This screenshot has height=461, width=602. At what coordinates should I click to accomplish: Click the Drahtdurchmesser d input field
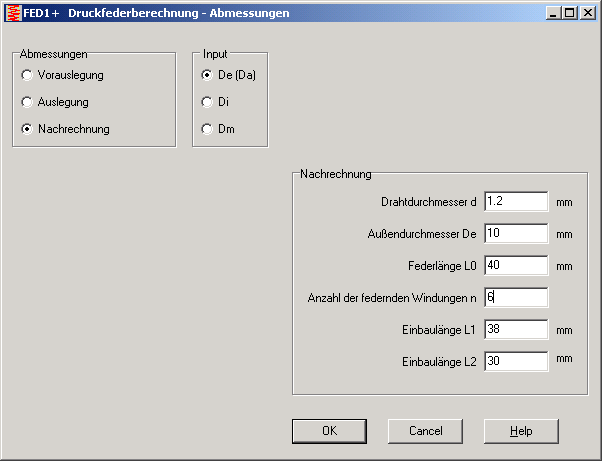click(516, 201)
